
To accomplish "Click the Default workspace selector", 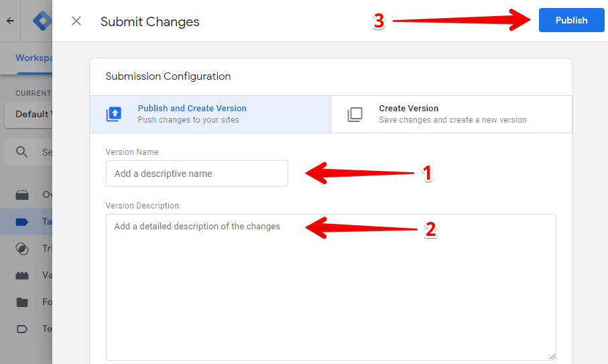I will click(28, 114).
